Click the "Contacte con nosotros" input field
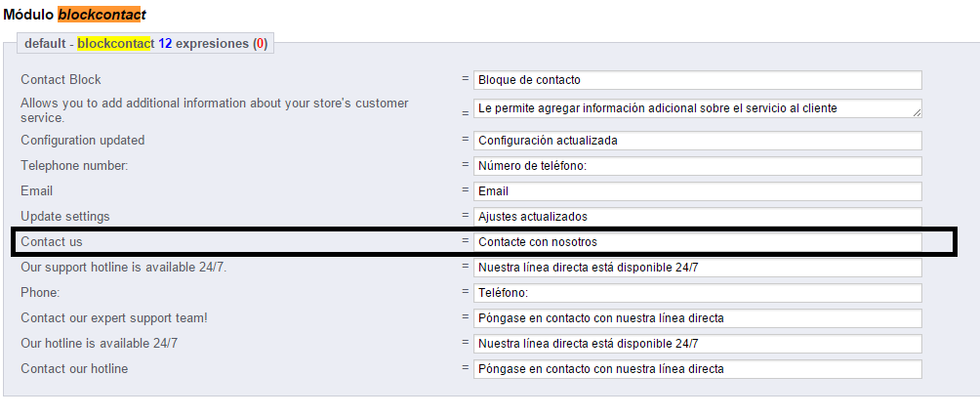The height and width of the screenshot is (417, 980). tap(697, 242)
